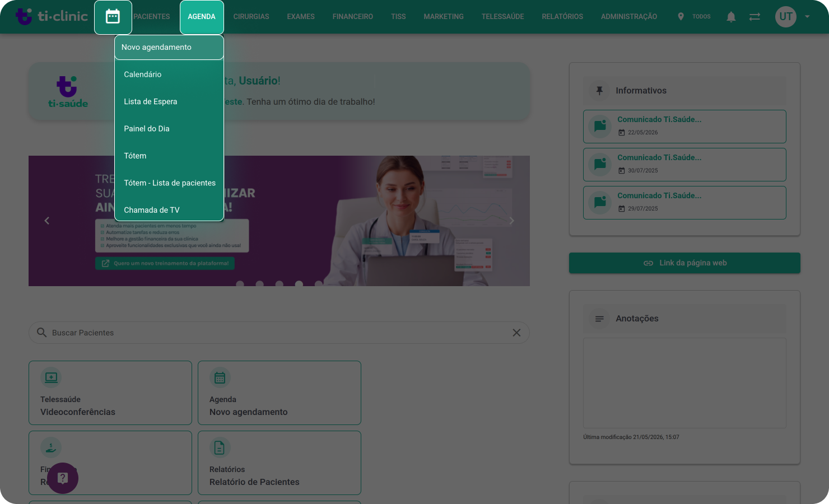Screen dimensions: 829x504
Task: Click the calendar icon in the top bar
Action: (113, 17)
